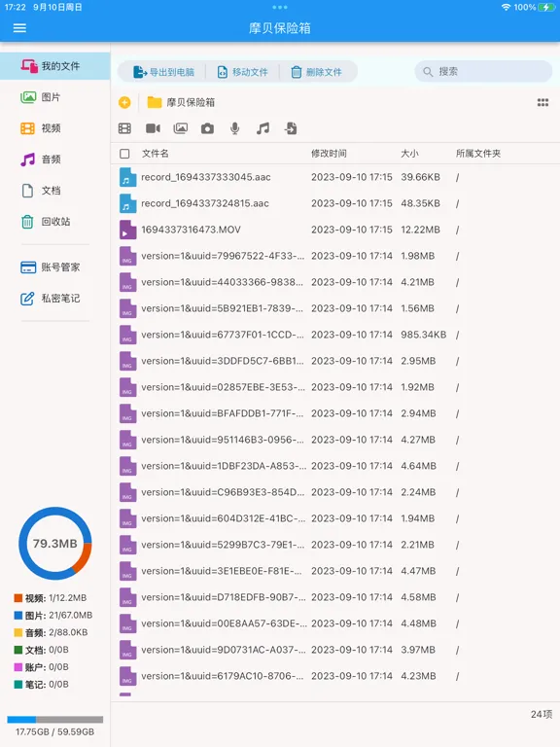
Task: Sort by 修改时间 column header
Action: tap(329, 154)
